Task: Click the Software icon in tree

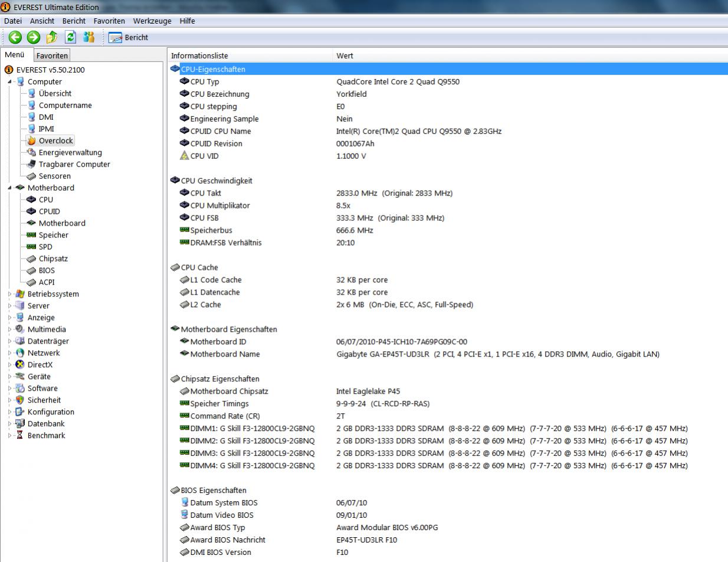Action: 21,388
